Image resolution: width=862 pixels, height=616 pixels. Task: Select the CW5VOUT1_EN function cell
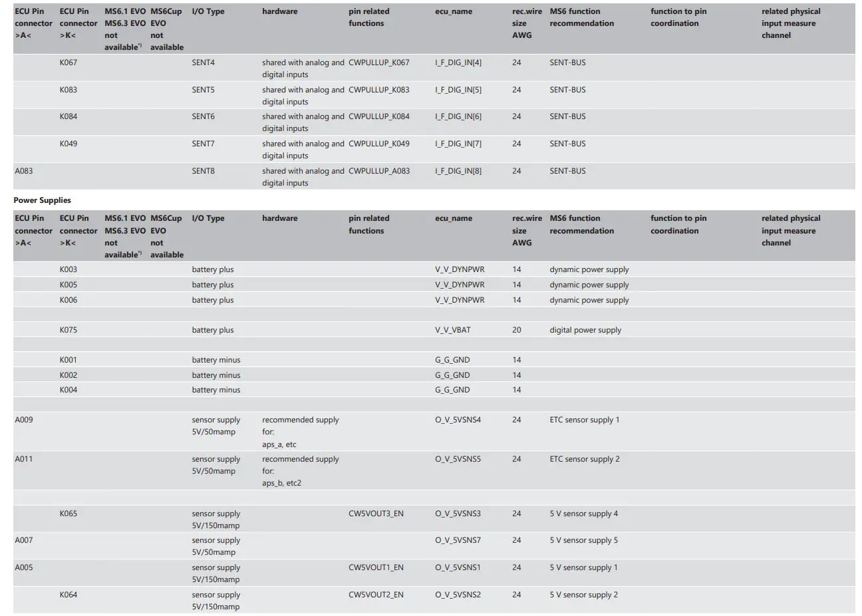pyautogui.click(x=376, y=567)
